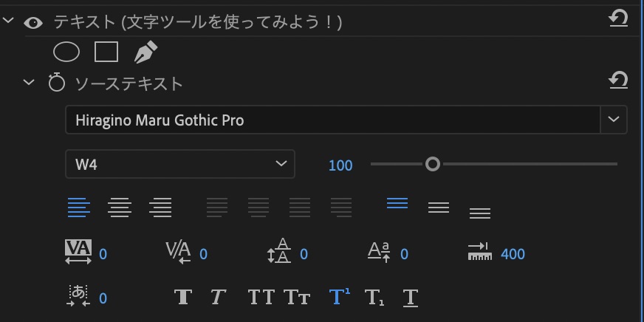Enable faux italic text style

click(217, 298)
